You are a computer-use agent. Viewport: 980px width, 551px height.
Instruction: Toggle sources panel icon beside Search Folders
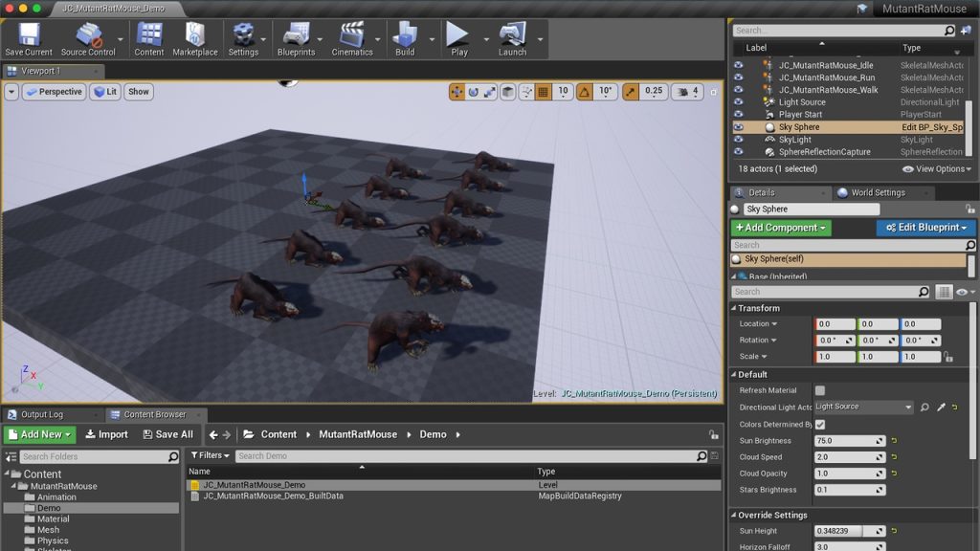tap(11, 457)
